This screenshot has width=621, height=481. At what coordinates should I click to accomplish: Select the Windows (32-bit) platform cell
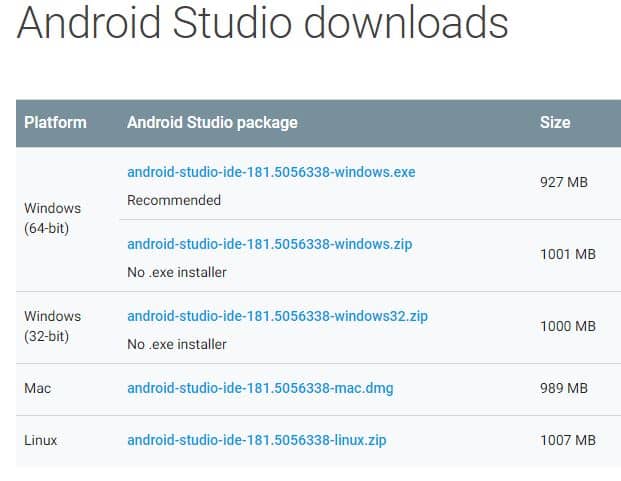click(x=52, y=326)
